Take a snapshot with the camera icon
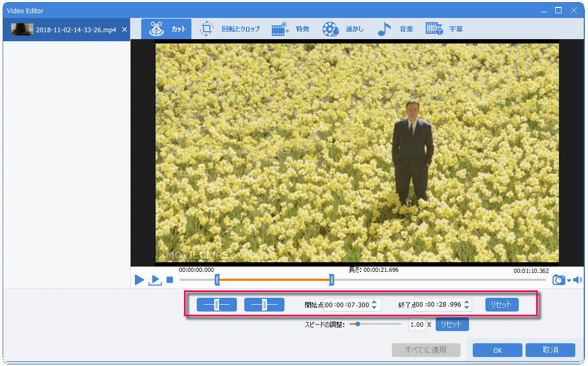Viewport: 588px width, 366px height. 558,280
